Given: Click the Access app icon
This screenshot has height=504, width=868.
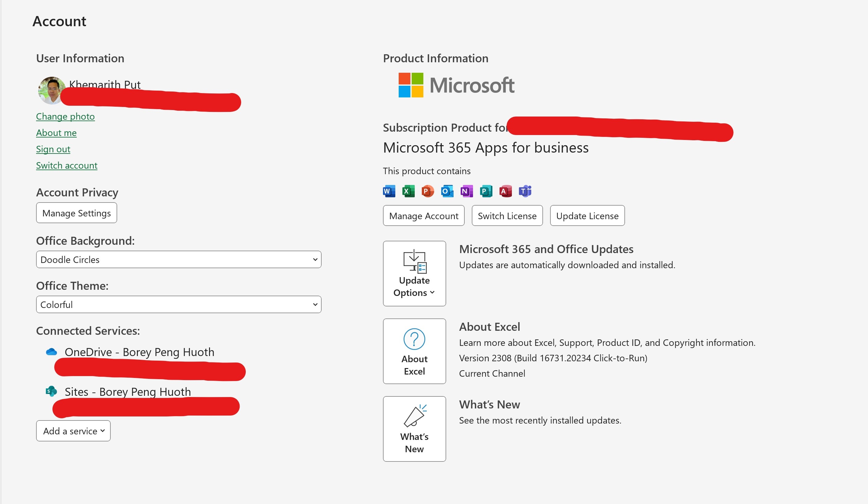Looking at the screenshot, I should pyautogui.click(x=505, y=191).
